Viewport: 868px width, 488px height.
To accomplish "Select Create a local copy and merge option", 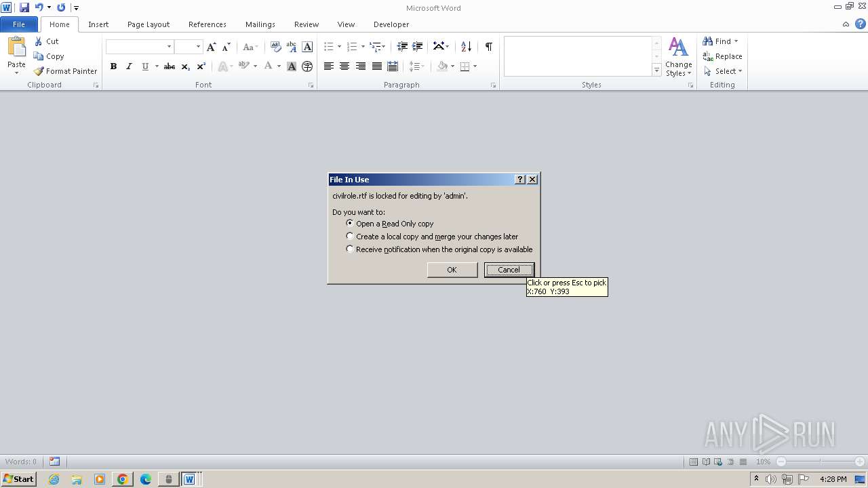I will point(350,236).
